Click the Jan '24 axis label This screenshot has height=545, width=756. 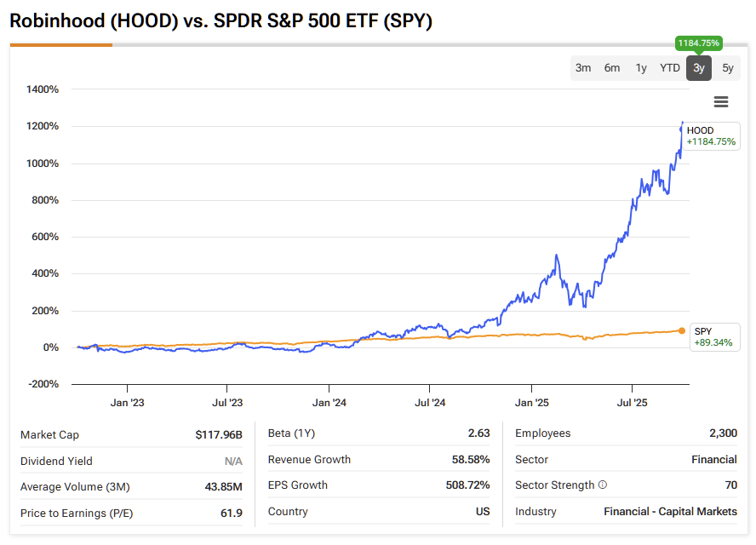329,402
